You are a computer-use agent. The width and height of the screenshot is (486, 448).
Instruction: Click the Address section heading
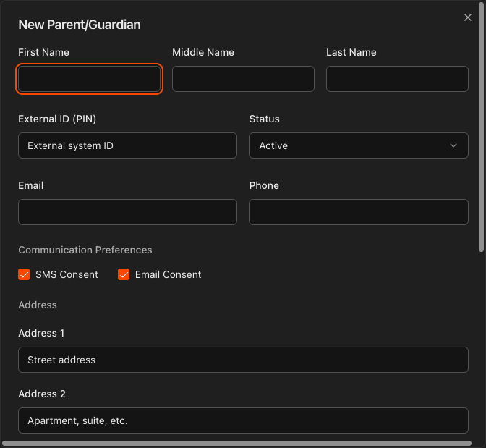pos(38,305)
